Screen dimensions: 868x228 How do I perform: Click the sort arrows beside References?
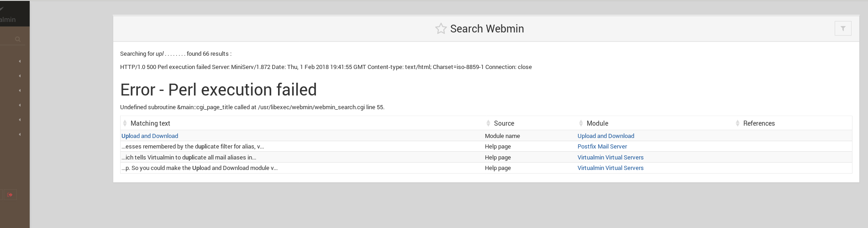coord(737,123)
